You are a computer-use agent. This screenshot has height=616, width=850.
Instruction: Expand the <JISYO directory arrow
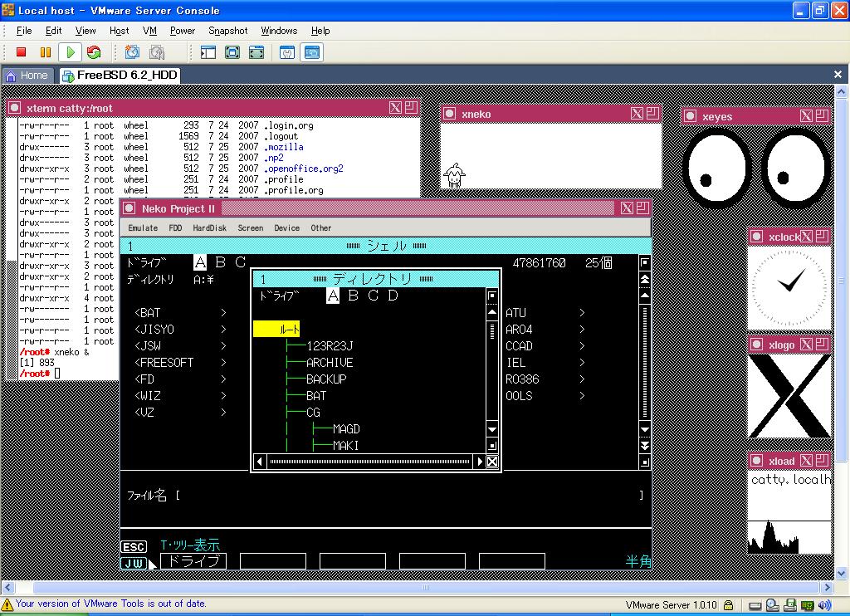click(x=222, y=329)
